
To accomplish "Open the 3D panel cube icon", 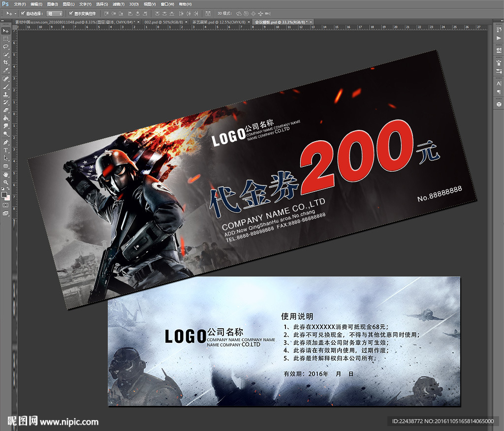I will pos(499,104).
